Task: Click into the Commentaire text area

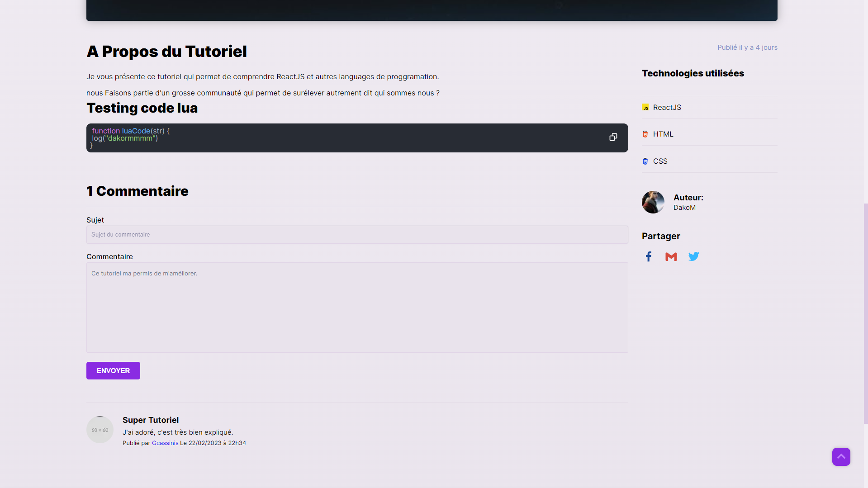Action: click(357, 308)
